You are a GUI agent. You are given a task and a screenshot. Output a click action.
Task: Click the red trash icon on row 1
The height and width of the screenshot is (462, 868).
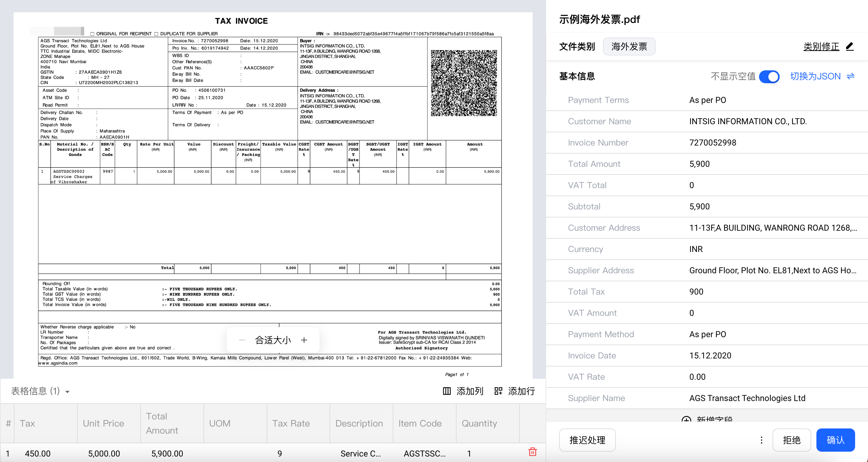point(532,452)
